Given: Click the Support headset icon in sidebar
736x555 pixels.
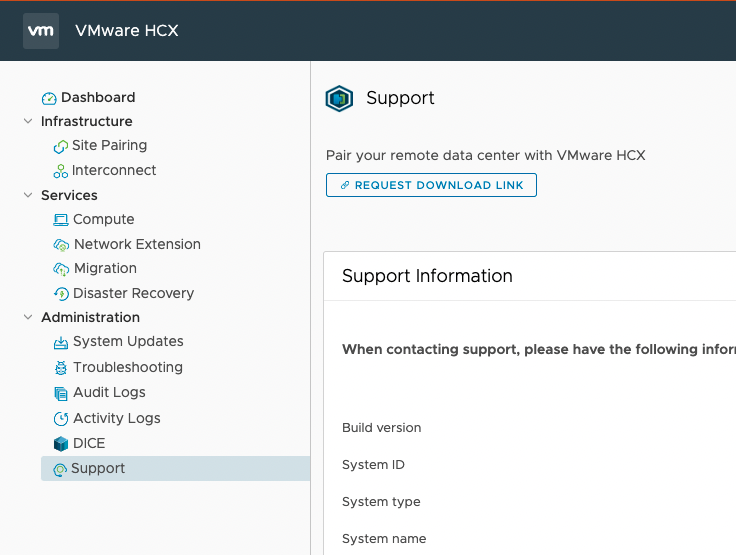Looking at the screenshot, I should click(x=60, y=470).
